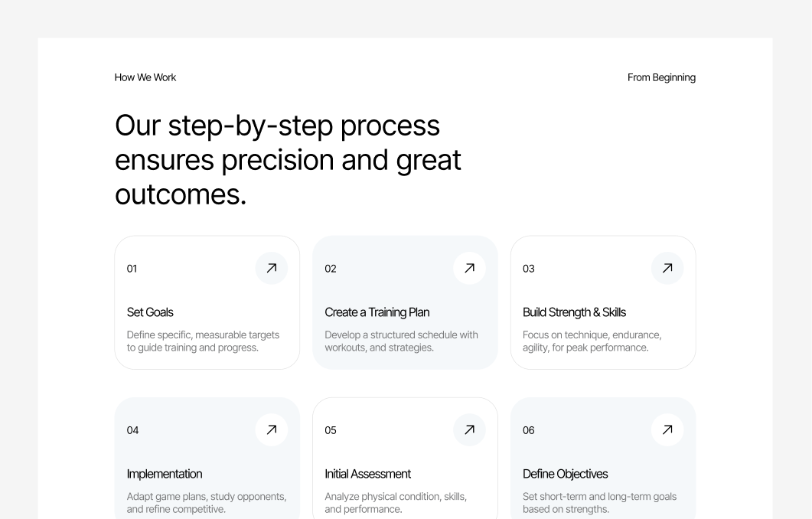Click the arrow icon on the Implementation card
The image size is (812, 519).
pyautogui.click(x=272, y=429)
